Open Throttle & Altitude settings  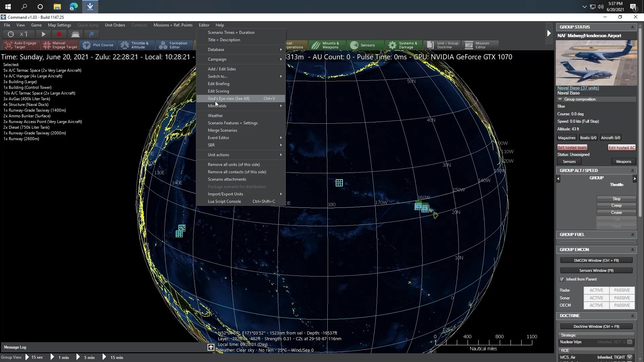tap(136, 45)
